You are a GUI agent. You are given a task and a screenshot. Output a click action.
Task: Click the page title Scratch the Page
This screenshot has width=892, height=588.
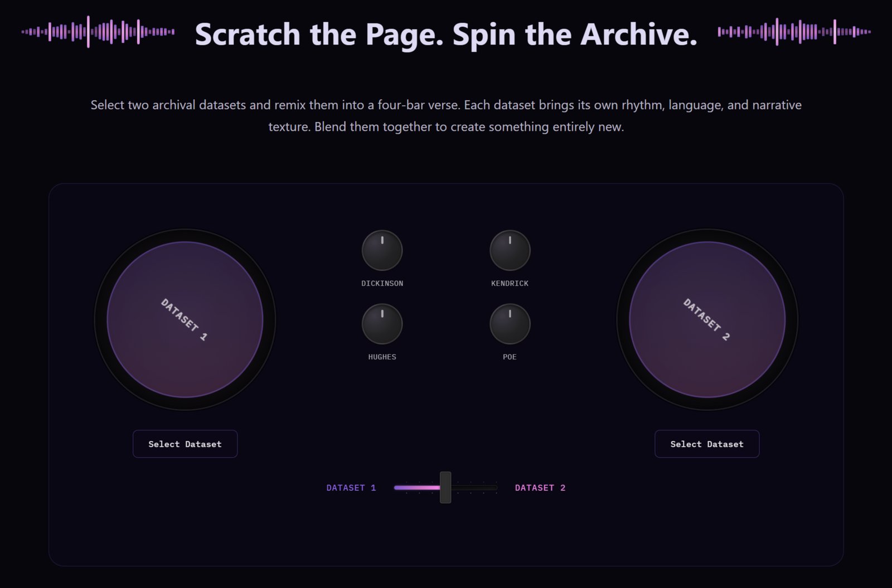[445, 35]
